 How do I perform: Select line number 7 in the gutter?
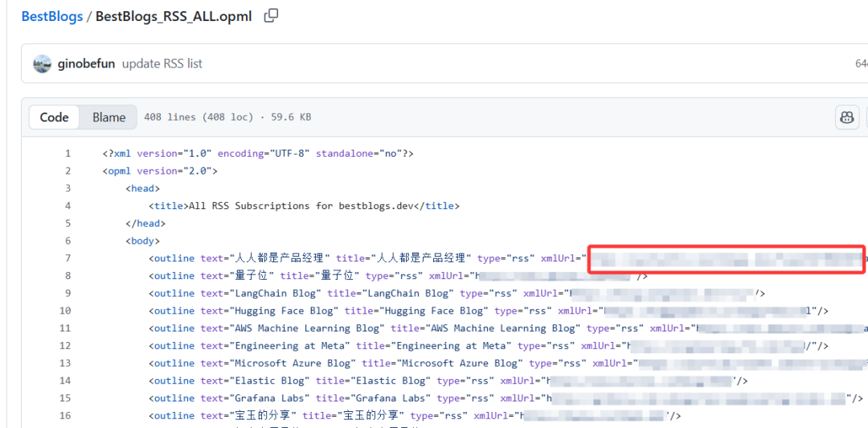[68, 258]
